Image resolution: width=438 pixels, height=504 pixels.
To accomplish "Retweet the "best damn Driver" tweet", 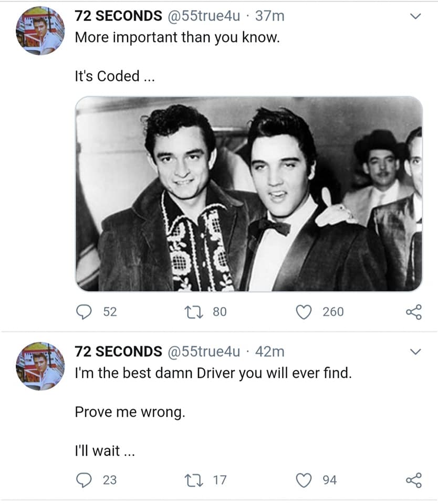I will coord(195,480).
